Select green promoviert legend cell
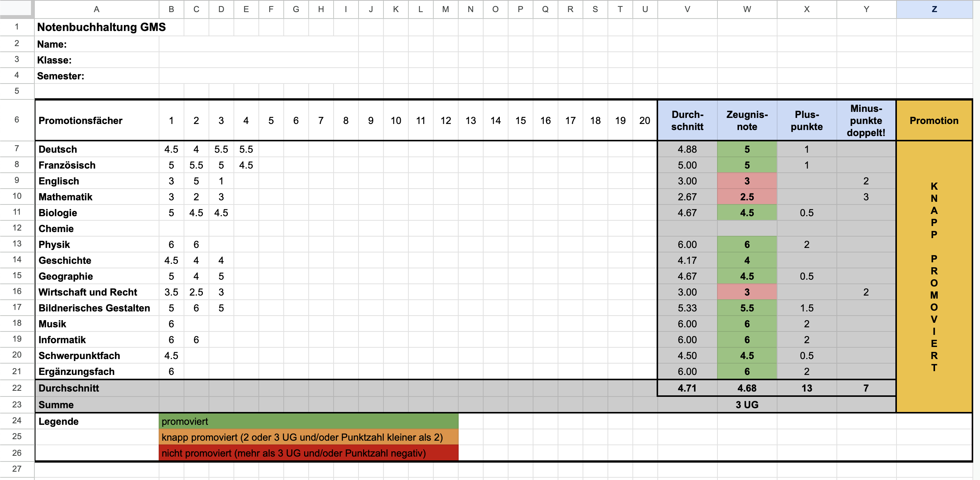The width and height of the screenshot is (980, 480). pyautogui.click(x=308, y=421)
